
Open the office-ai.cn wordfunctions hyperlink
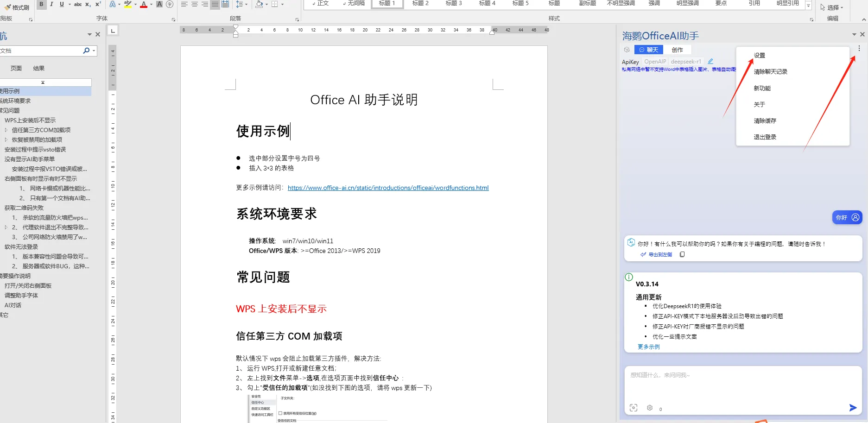pyautogui.click(x=388, y=188)
